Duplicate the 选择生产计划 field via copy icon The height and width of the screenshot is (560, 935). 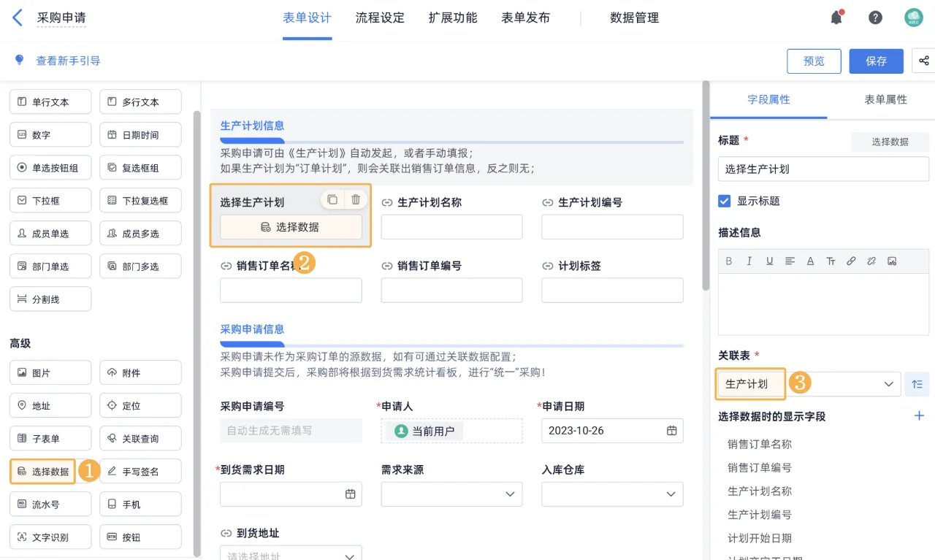(332, 199)
